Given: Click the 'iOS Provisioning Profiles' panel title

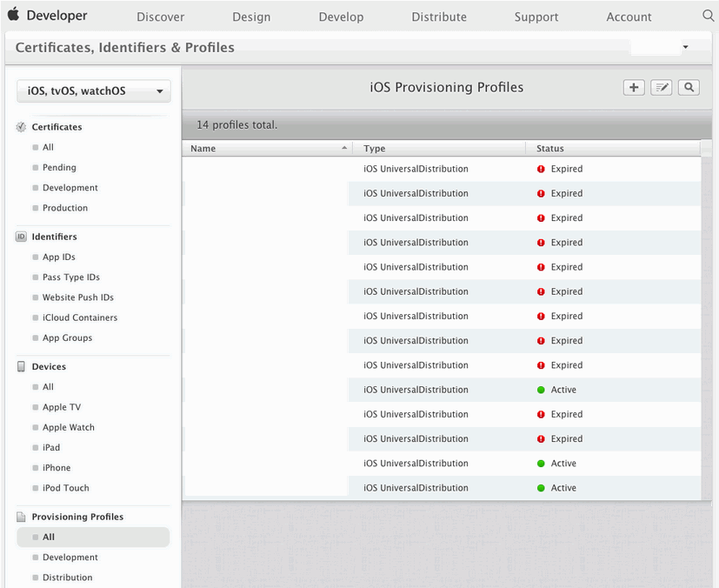Looking at the screenshot, I should (x=447, y=87).
